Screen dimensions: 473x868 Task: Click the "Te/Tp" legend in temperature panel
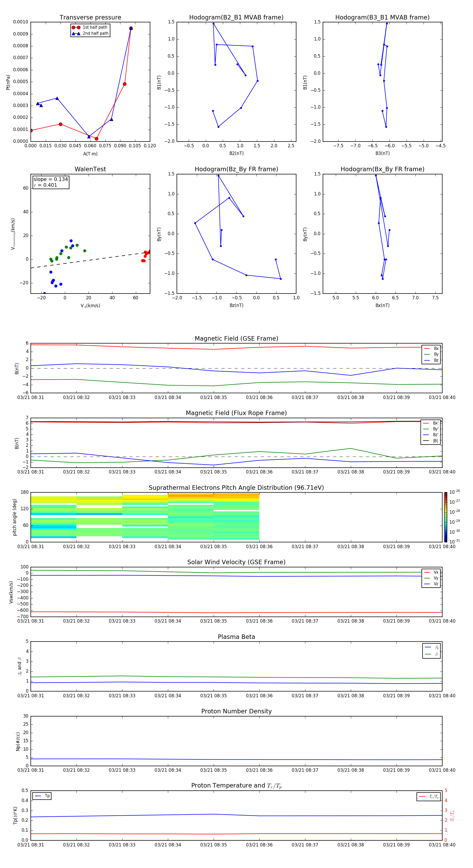[x=429, y=796]
